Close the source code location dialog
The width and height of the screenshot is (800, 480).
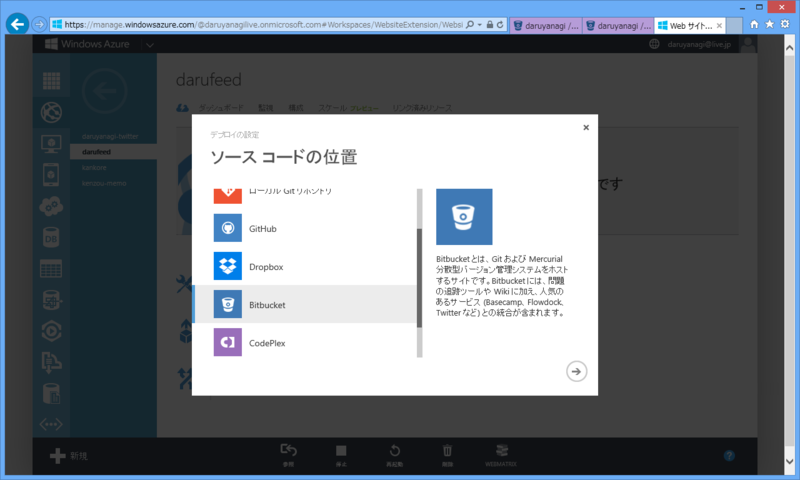pos(586,128)
